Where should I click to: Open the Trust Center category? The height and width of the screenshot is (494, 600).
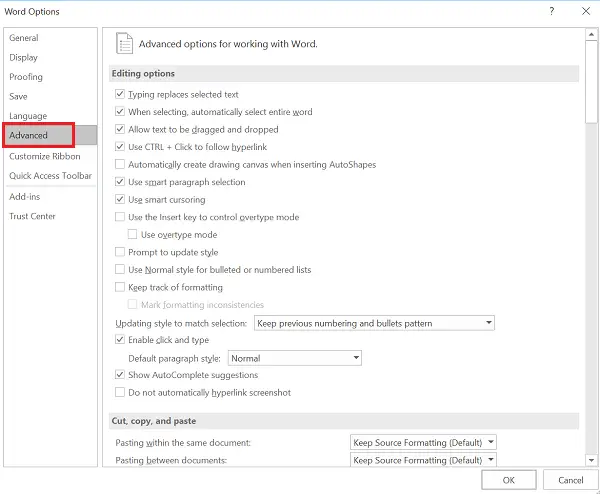click(33, 216)
